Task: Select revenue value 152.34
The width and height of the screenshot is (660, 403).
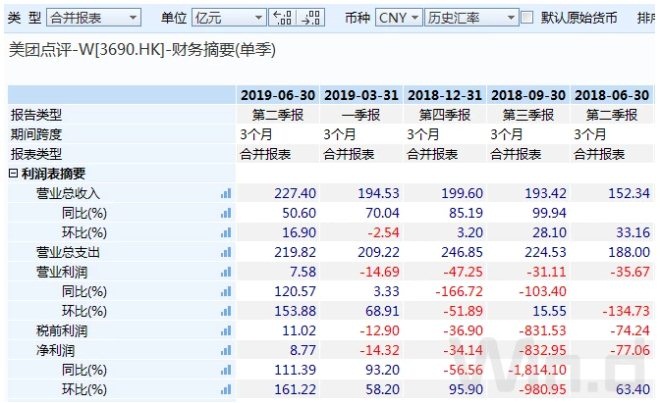Action: 629,193
